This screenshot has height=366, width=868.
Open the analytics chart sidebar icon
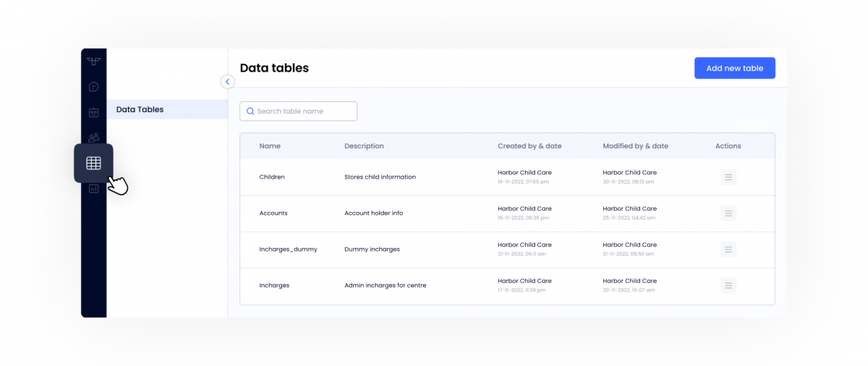pos(93,189)
